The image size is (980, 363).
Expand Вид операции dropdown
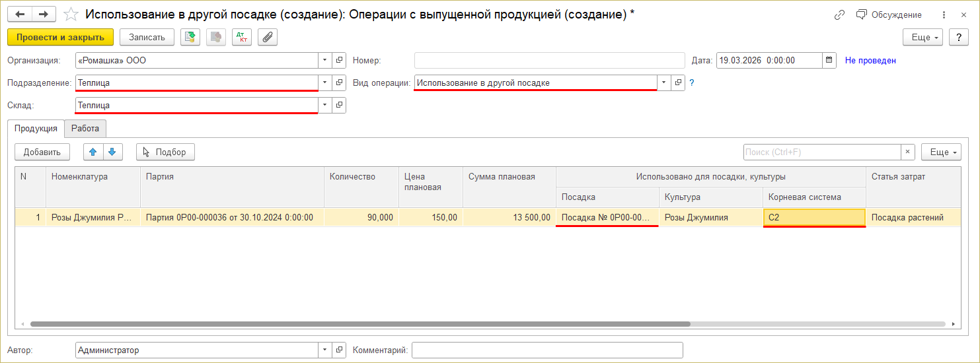(663, 82)
